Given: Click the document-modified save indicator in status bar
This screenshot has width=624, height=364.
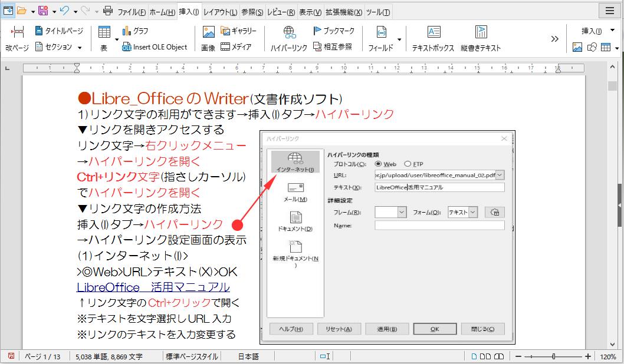Looking at the screenshot, I should click(x=11, y=356).
